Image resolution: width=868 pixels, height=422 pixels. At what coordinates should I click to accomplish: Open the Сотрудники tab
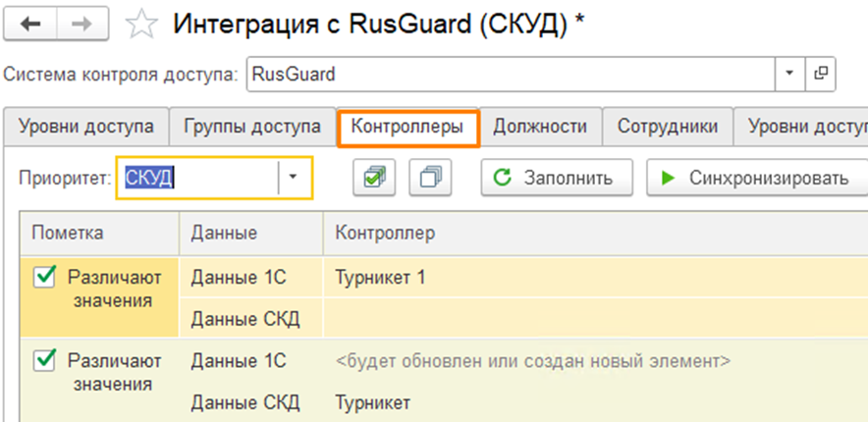(668, 127)
